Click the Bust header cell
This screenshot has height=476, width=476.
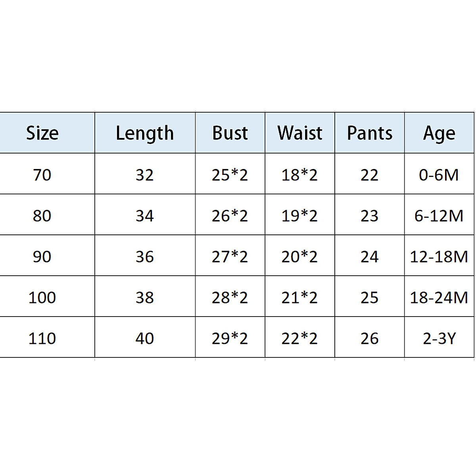coord(230,133)
